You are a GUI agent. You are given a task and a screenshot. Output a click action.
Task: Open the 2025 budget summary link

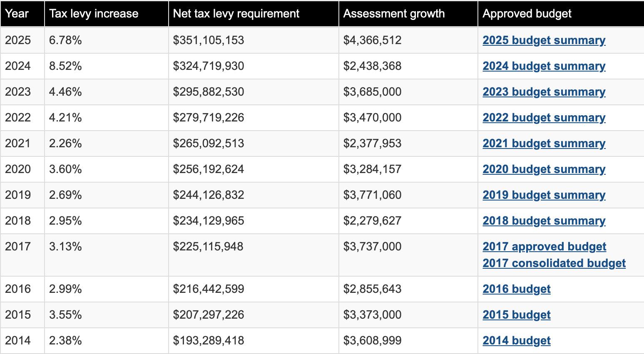pyautogui.click(x=544, y=40)
